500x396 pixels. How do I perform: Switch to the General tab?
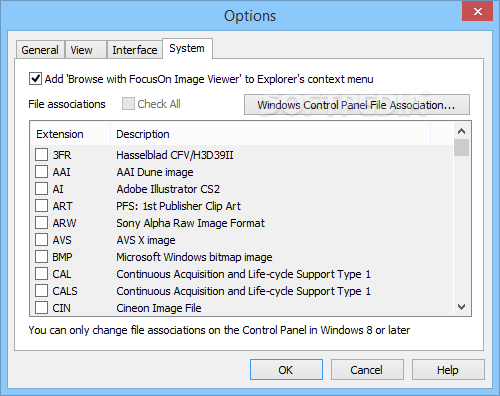point(40,50)
